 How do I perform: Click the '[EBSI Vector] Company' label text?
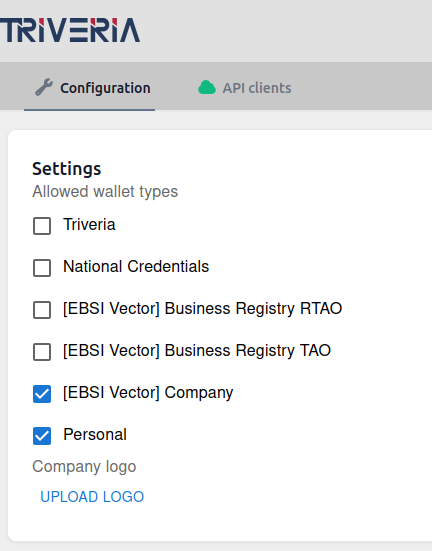148,393
